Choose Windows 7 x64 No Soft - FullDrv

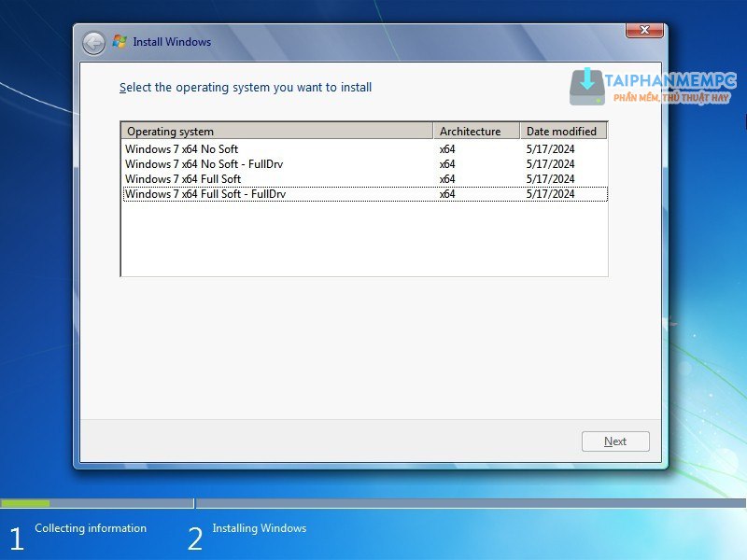pos(204,164)
